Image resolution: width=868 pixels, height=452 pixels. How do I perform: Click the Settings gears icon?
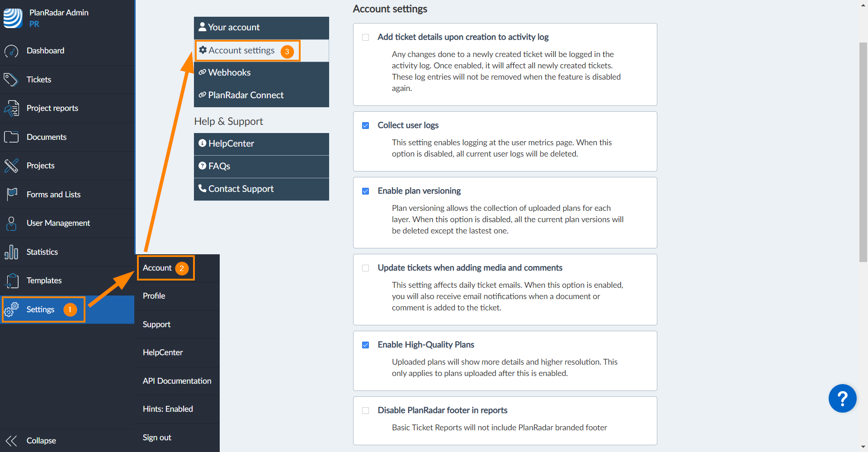coord(11,309)
